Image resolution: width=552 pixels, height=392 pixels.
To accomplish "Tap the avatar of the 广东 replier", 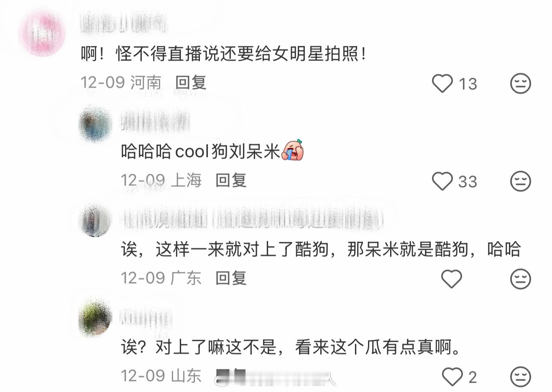I will [x=95, y=221].
